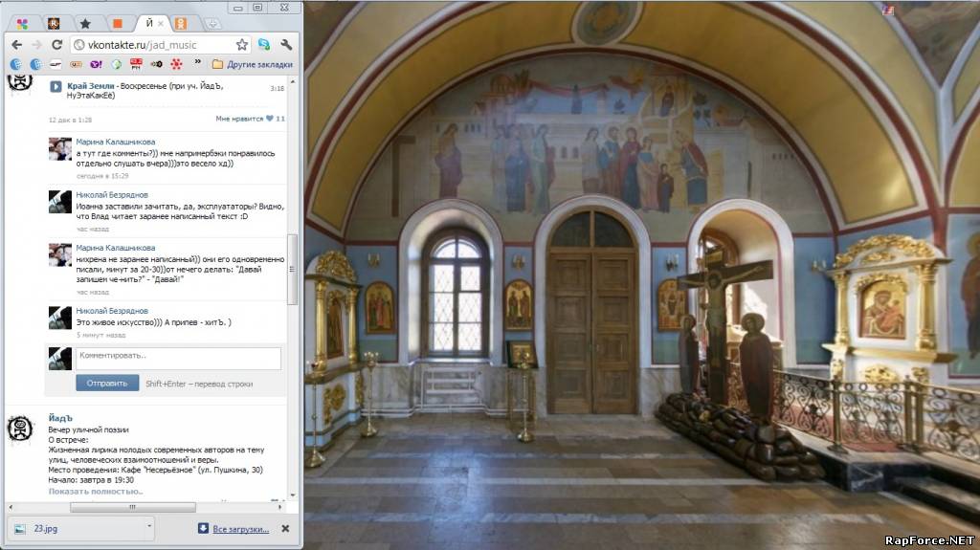Open the Skype extension icon
The width and height of the screenshot is (980, 550).
[264, 44]
